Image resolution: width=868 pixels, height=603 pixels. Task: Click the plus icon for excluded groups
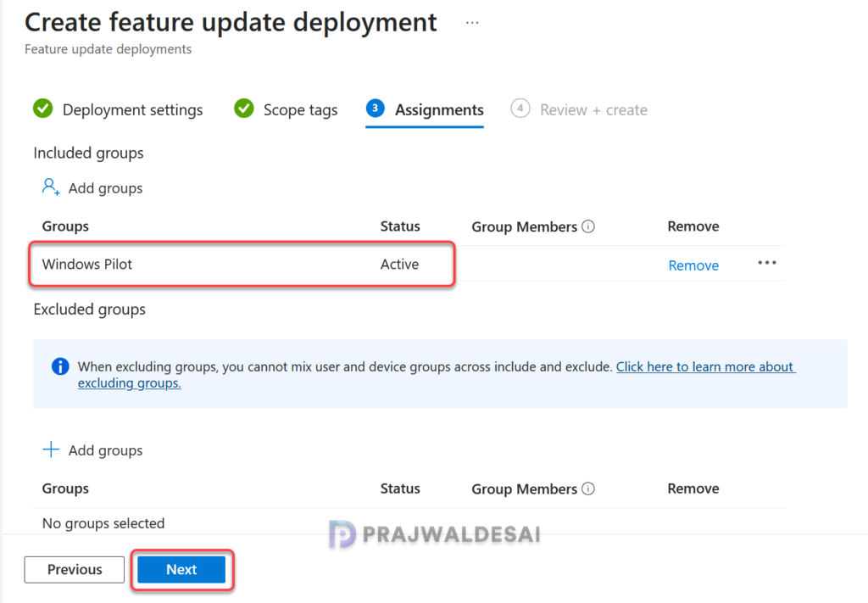tap(51, 449)
